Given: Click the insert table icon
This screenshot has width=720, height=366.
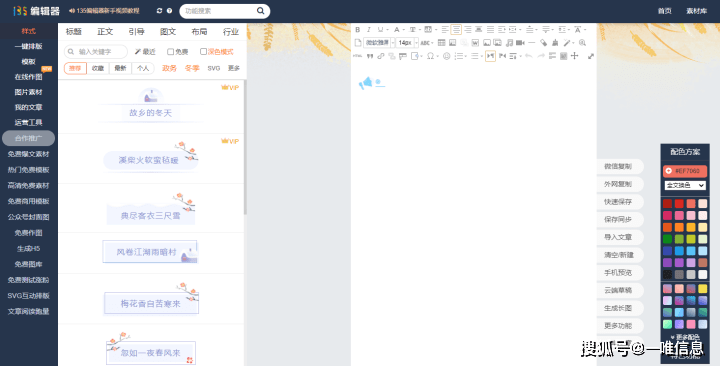Looking at the screenshot, I should pos(441,43).
